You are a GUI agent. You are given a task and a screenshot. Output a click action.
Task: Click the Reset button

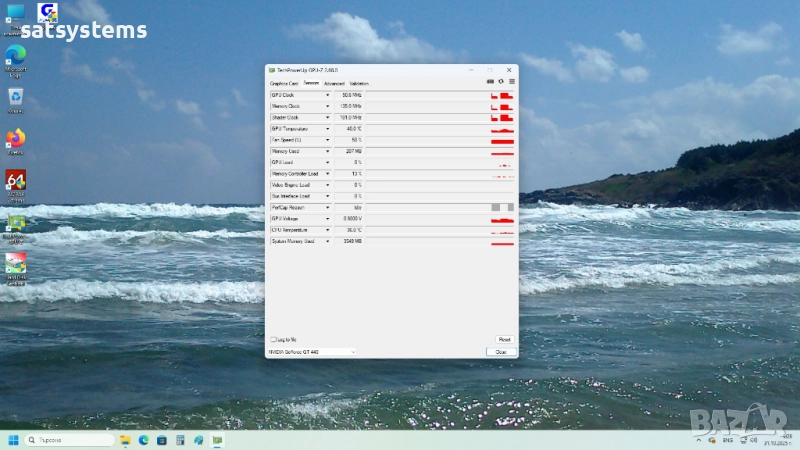(504, 340)
